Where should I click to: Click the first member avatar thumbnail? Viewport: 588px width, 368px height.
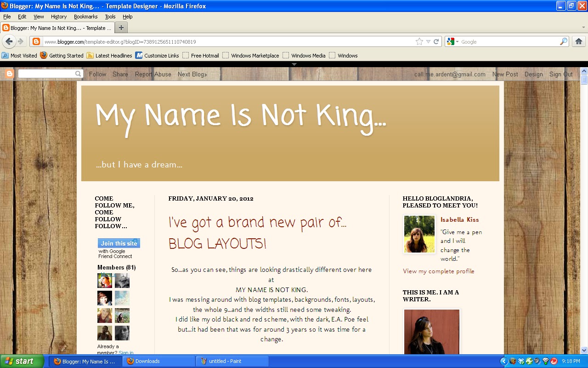click(105, 281)
